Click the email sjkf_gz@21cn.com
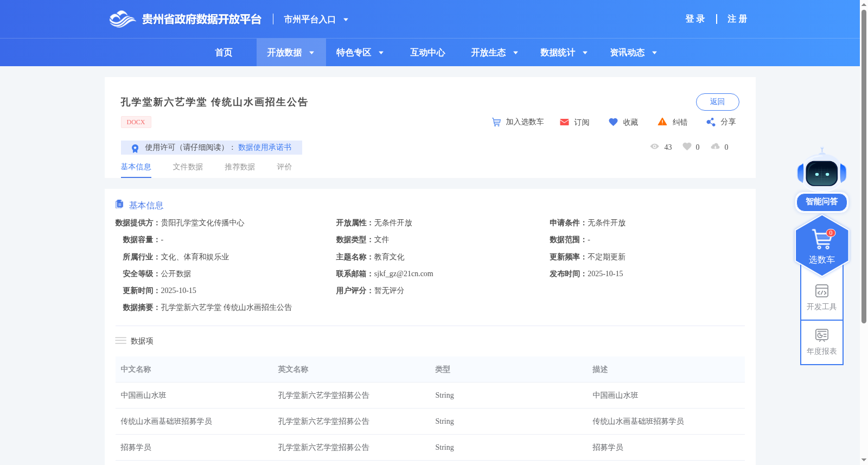The width and height of the screenshot is (868, 465). coord(404,274)
